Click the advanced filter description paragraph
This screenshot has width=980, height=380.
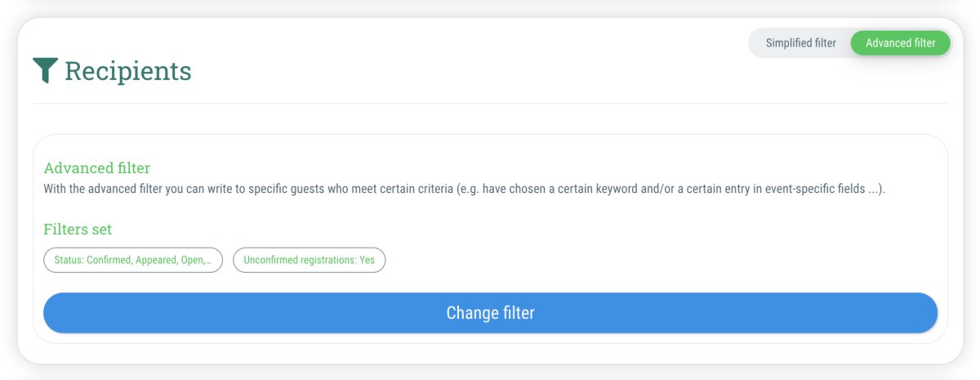(x=464, y=189)
